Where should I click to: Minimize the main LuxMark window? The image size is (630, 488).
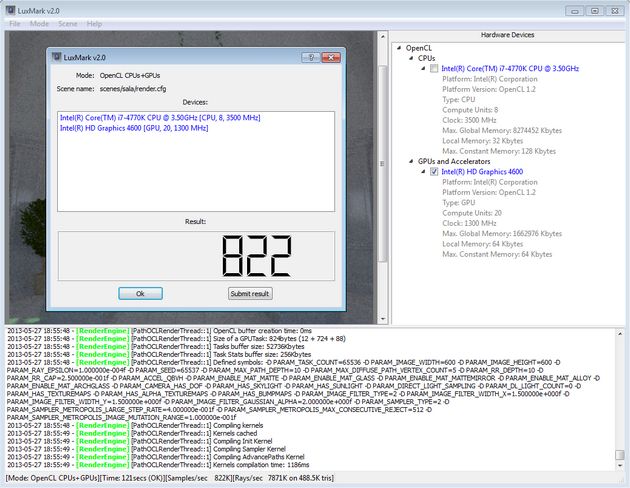[575, 11]
